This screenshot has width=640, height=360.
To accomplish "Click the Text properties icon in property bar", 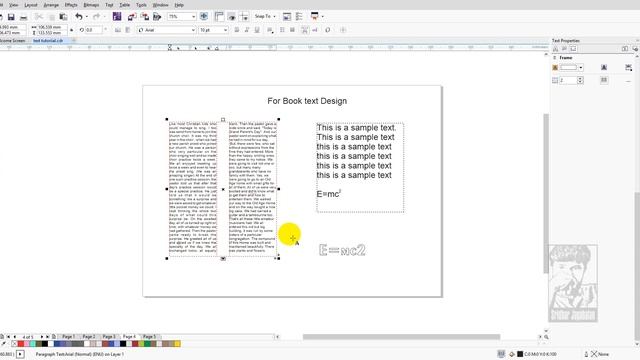I will point(304,30).
